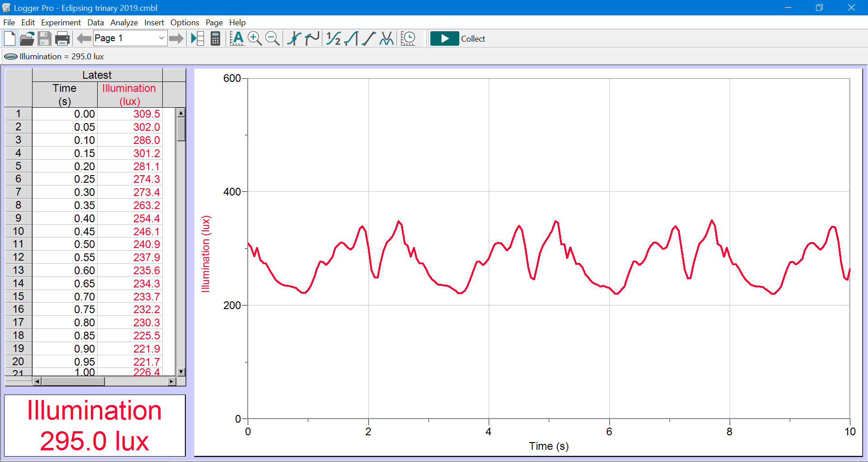Zoom in on the graph
This screenshot has height=462, width=868.
pyautogui.click(x=255, y=39)
